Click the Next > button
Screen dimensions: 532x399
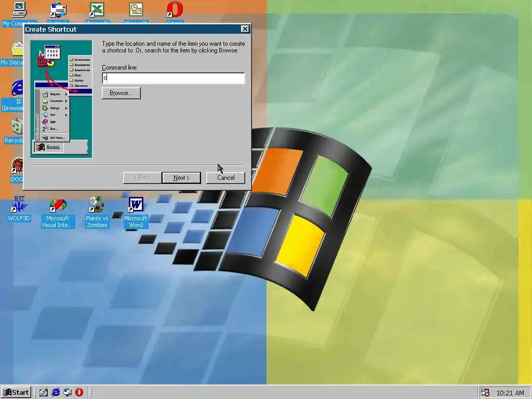tap(181, 178)
